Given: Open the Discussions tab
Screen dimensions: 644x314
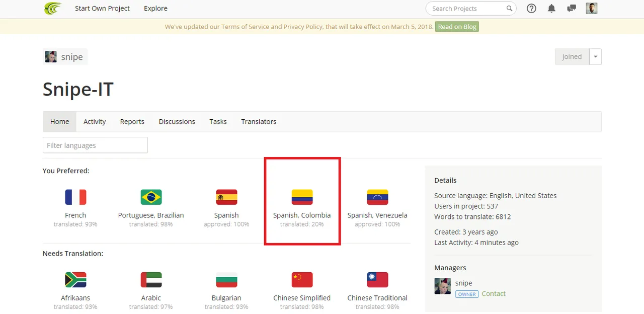Looking at the screenshot, I should [x=177, y=122].
